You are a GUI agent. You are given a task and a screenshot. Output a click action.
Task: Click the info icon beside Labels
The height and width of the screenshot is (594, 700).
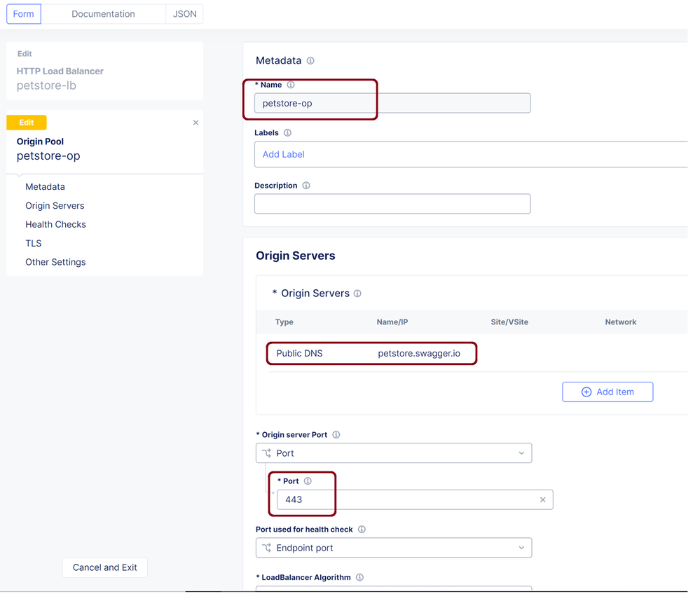coord(287,132)
